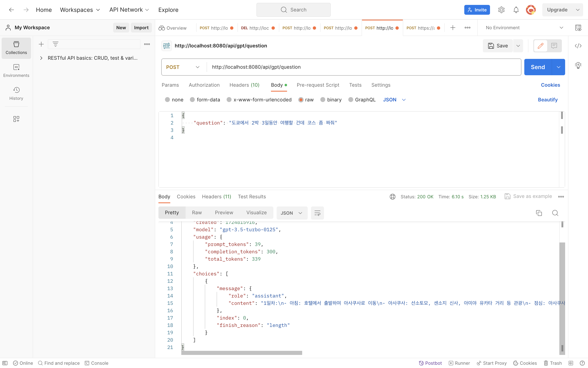The image size is (588, 368).
Task: Open the settings gear icon
Action: click(x=501, y=10)
